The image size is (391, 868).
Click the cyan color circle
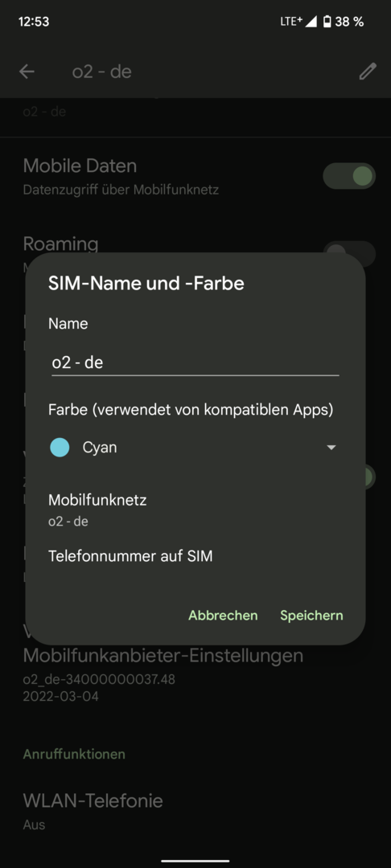click(x=60, y=448)
